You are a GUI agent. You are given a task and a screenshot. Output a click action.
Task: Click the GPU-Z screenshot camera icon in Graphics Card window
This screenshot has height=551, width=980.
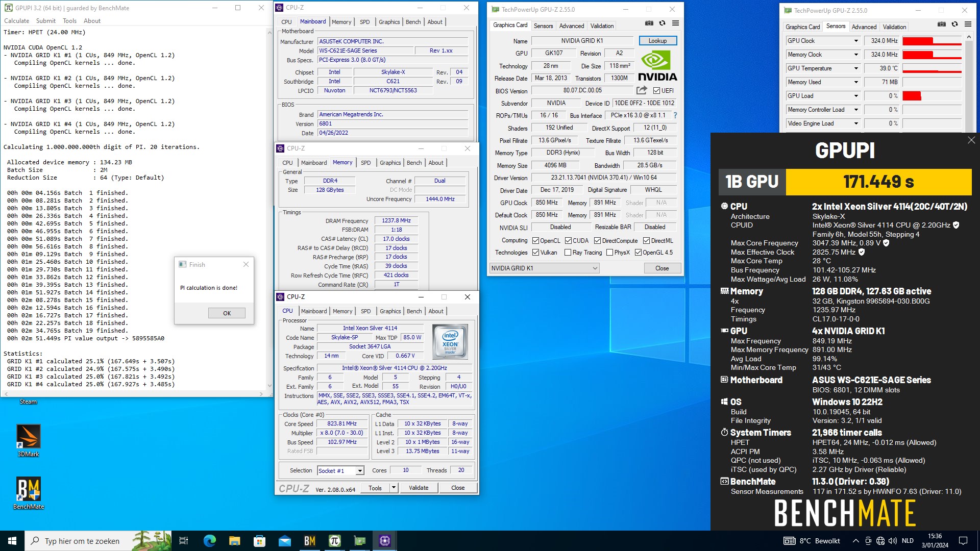point(649,23)
